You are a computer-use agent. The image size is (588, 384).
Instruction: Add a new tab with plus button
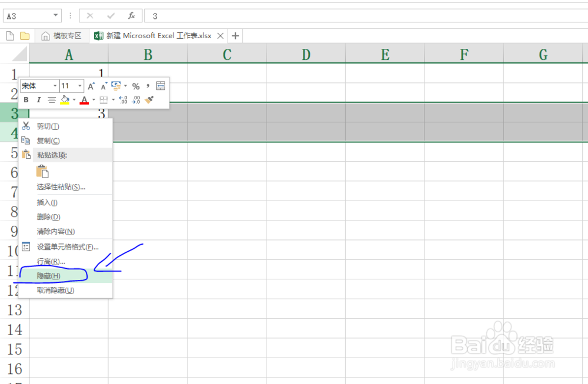235,36
